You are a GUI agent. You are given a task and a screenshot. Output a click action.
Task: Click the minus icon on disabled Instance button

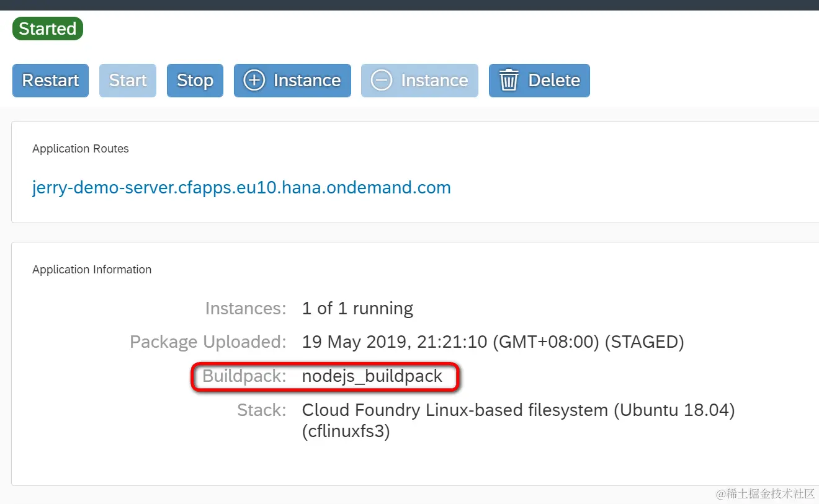[382, 80]
